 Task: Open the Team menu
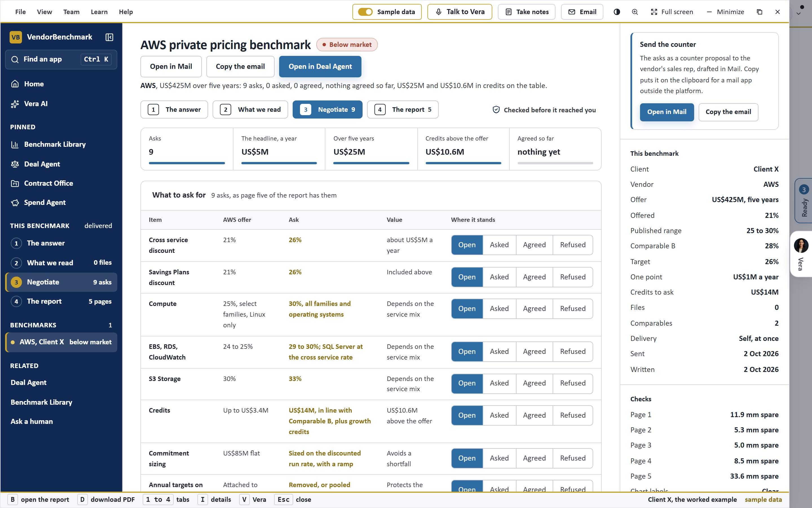click(x=71, y=12)
